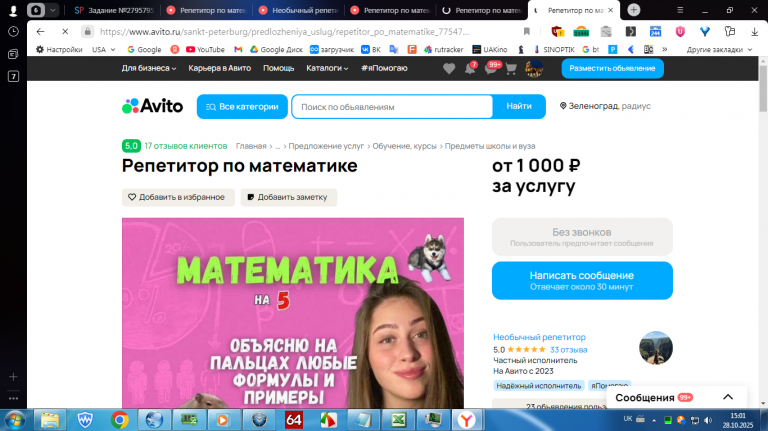Open the YouTube bookmark
The image size is (768, 431).
205,49
